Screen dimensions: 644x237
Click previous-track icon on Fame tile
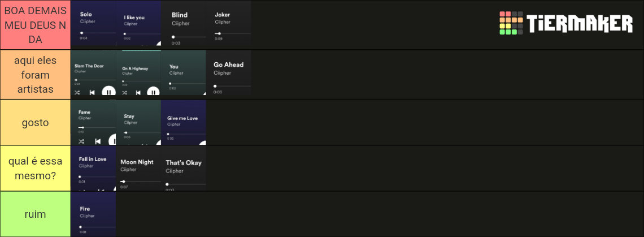98,141
